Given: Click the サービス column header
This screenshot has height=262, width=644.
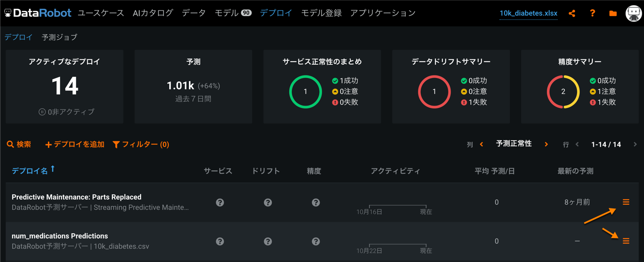Looking at the screenshot, I should 218,171.
